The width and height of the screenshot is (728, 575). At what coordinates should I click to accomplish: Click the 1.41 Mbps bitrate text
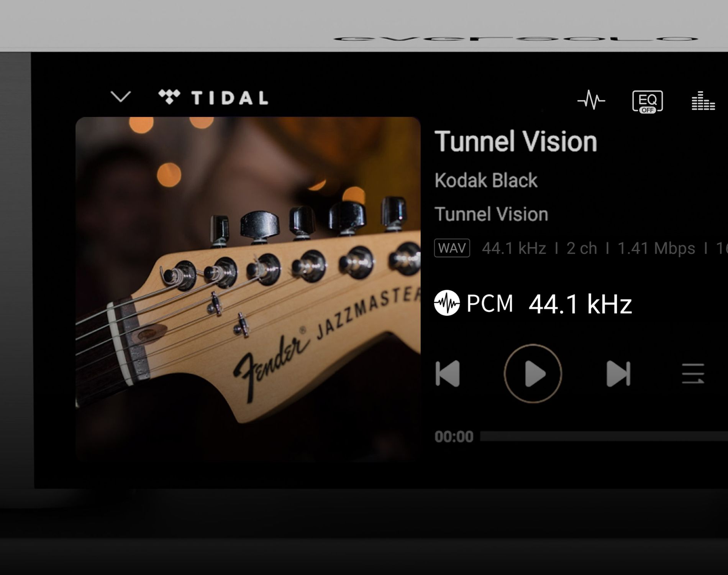pyautogui.click(x=656, y=248)
